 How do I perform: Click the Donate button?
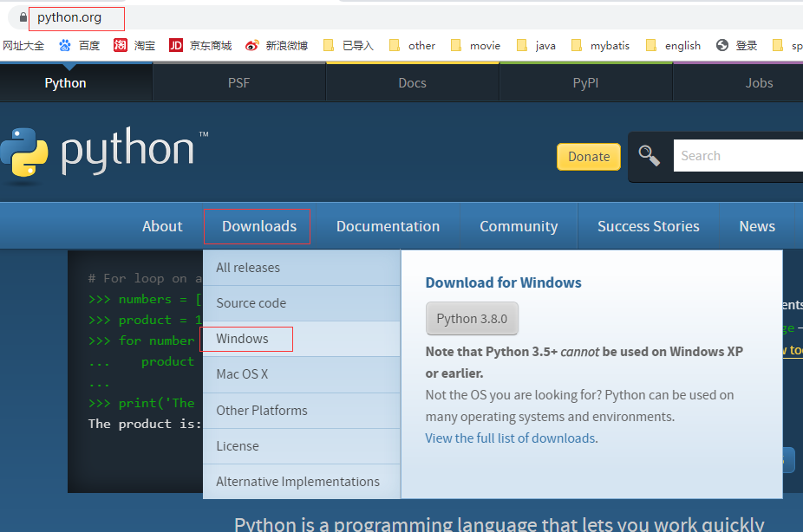pyautogui.click(x=589, y=157)
